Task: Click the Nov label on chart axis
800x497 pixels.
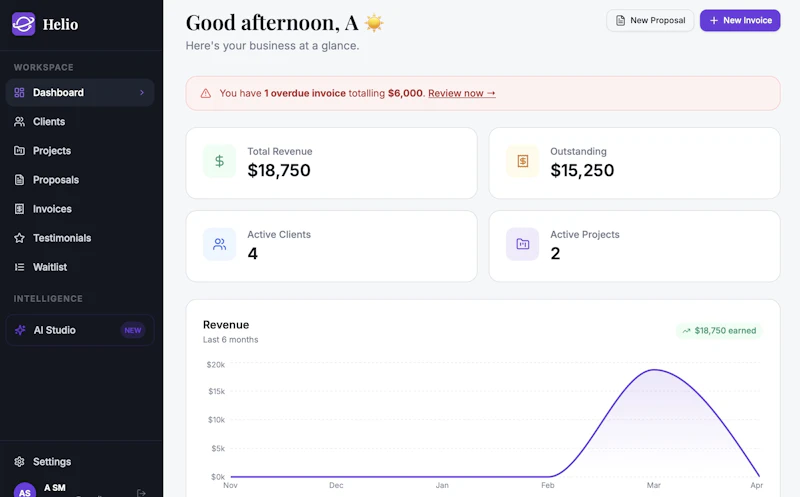Action: pyautogui.click(x=230, y=485)
